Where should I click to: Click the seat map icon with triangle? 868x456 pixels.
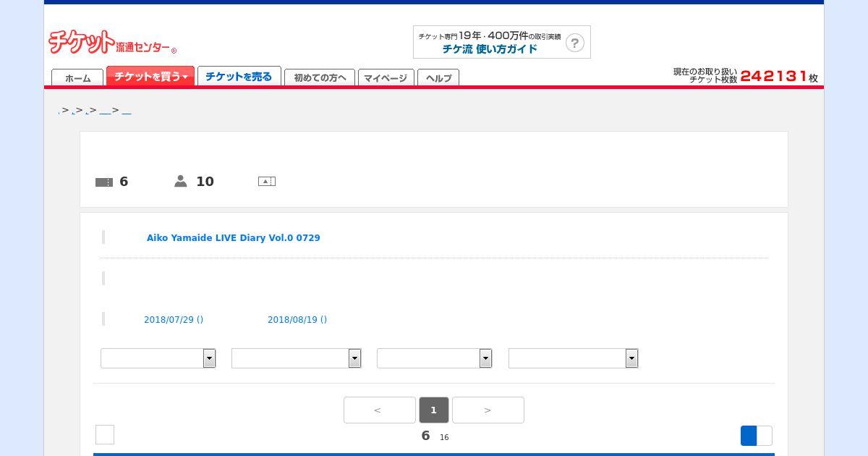click(x=267, y=182)
